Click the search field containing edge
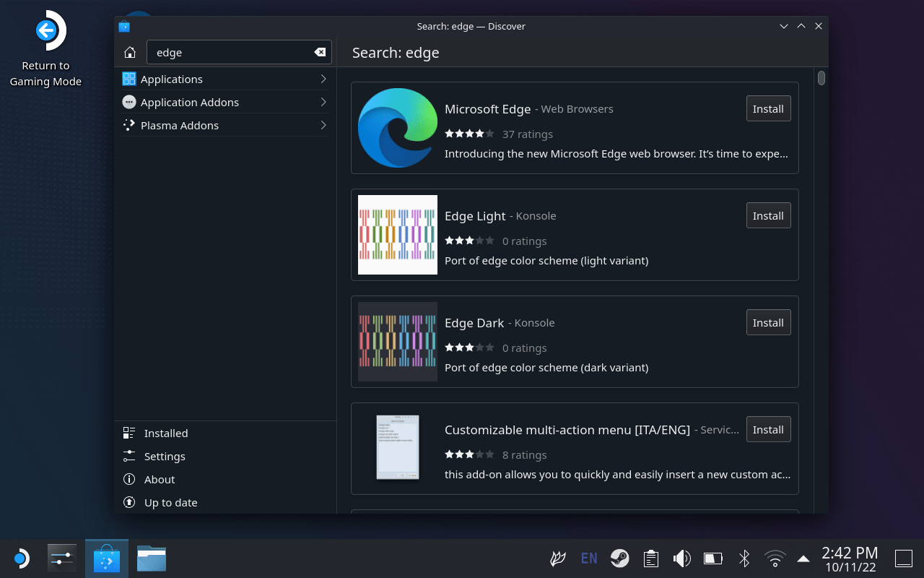The height and width of the screenshot is (578, 924). point(239,52)
